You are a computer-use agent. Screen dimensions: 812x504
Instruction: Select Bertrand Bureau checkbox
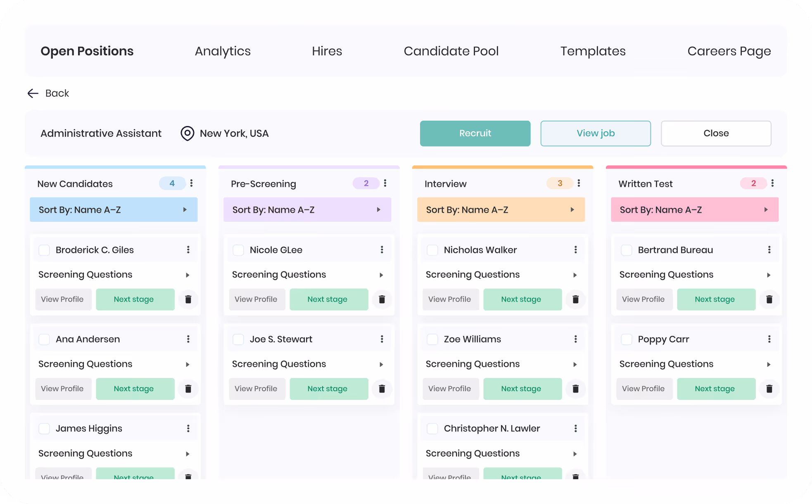[627, 250]
